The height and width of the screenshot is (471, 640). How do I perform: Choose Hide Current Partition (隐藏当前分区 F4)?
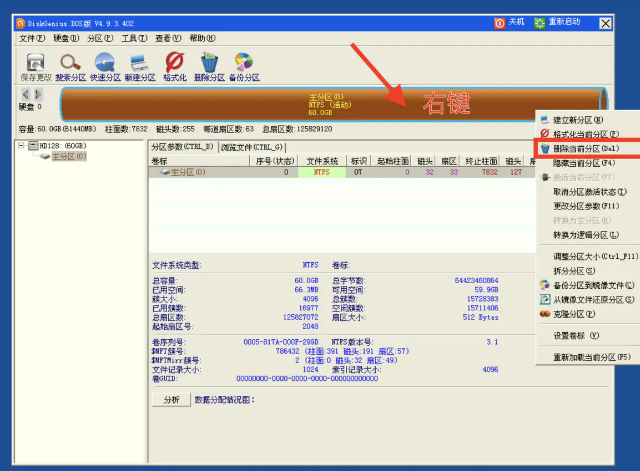(x=588, y=163)
